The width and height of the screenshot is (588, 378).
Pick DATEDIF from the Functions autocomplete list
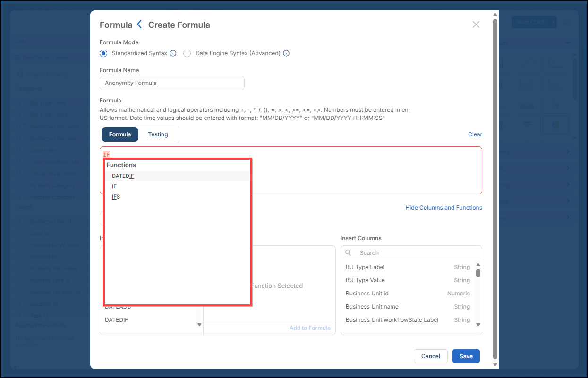[177, 176]
